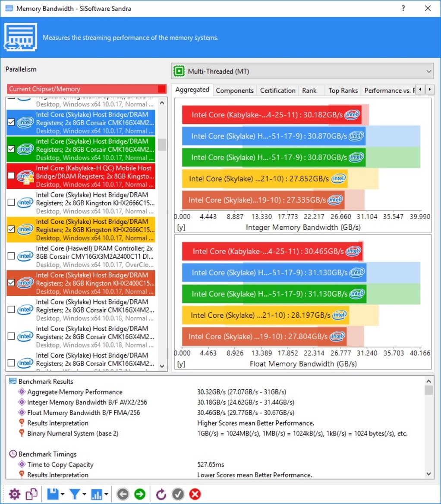Click the SiSoftware Sandra title bar icon
The width and height of the screenshot is (441, 504).
(9, 8)
